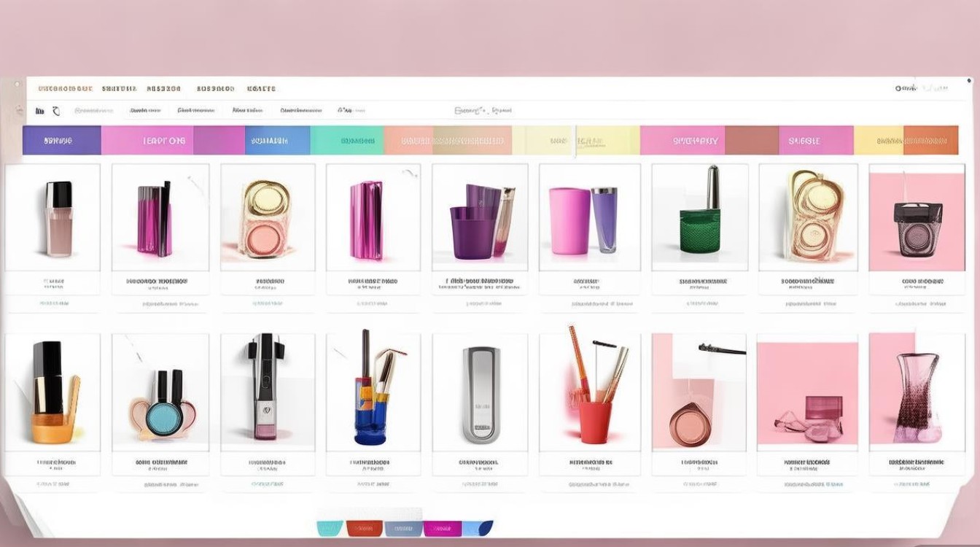Open the nude foundation bottle product thumbnail
The height and width of the screenshot is (547, 980).
pyautogui.click(x=52, y=217)
